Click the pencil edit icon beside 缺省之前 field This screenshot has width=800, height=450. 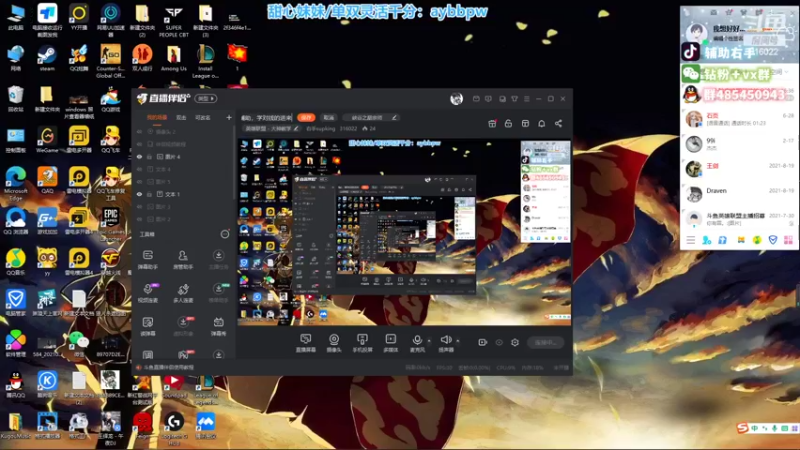[394, 117]
